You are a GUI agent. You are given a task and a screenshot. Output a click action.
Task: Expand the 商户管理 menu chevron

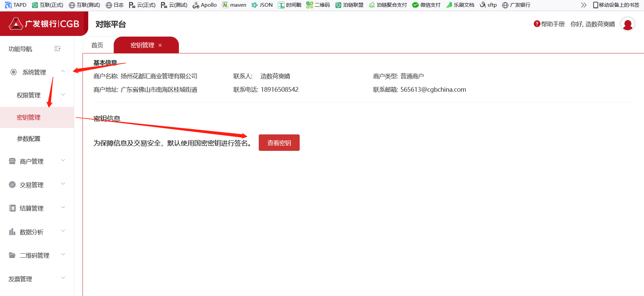pyautogui.click(x=63, y=161)
